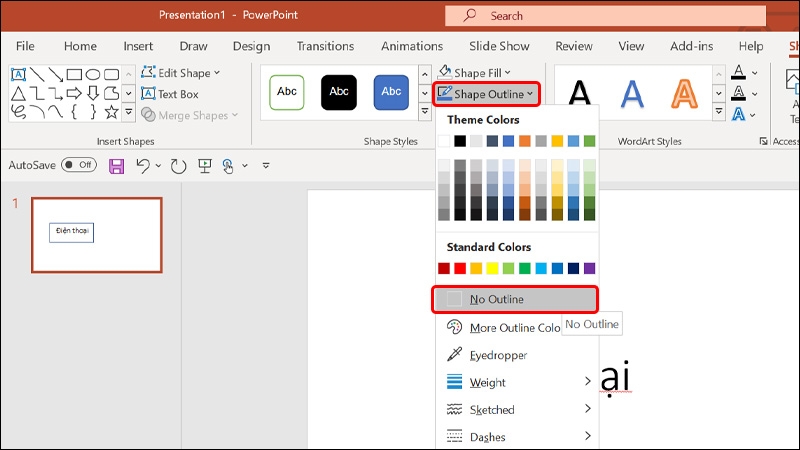Apply orange outlined A WordArt style

click(x=684, y=94)
